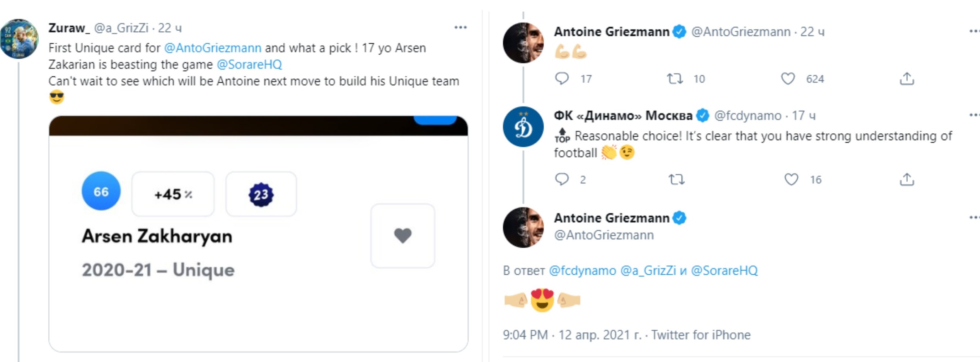Viewport: 980px width, 362px height.
Task: Open more options for Zuraw_ tweet
Action: (x=460, y=27)
